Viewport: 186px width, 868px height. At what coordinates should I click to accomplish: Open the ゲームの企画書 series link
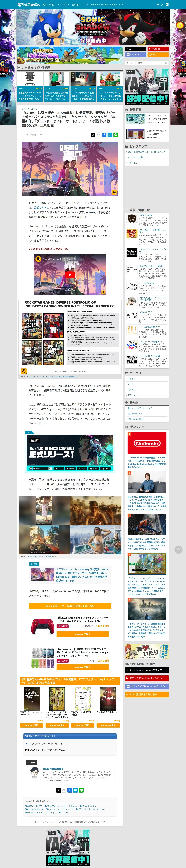(147, 283)
